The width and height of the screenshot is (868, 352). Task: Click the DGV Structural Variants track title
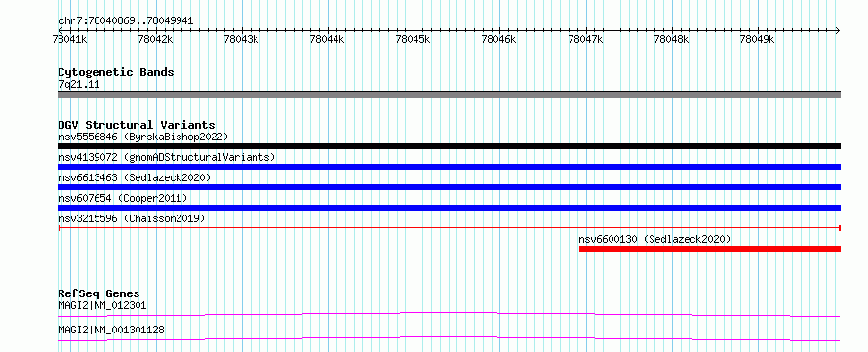tap(137, 125)
